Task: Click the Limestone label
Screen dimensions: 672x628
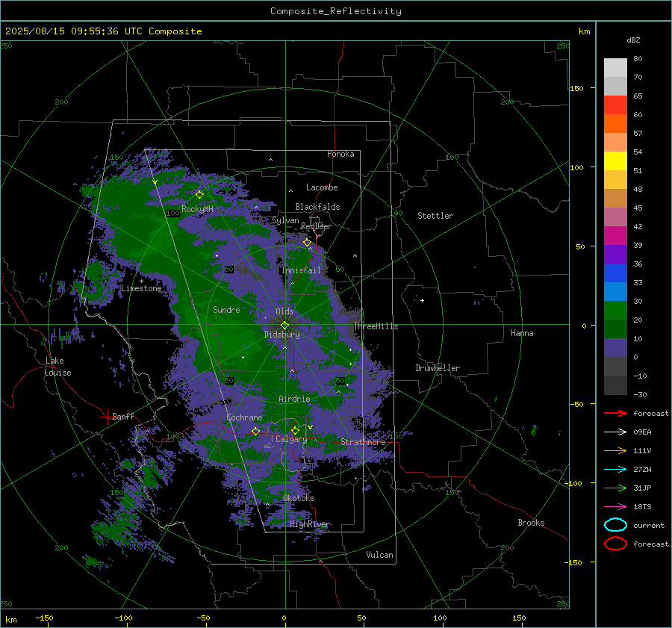Action: pos(141,288)
